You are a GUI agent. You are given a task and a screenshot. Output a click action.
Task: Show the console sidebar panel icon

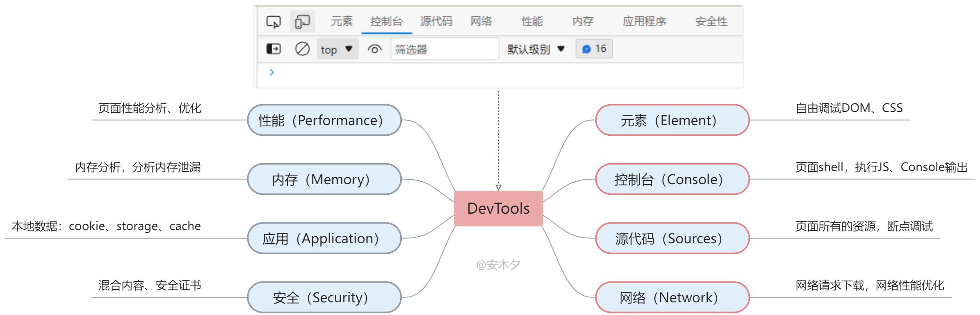273,49
